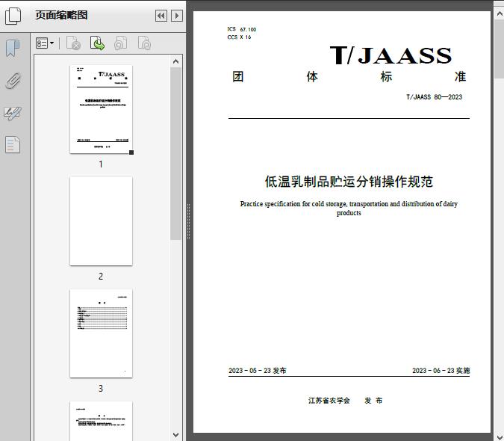Click the "2023-05-23 发布" date text

coord(258,371)
